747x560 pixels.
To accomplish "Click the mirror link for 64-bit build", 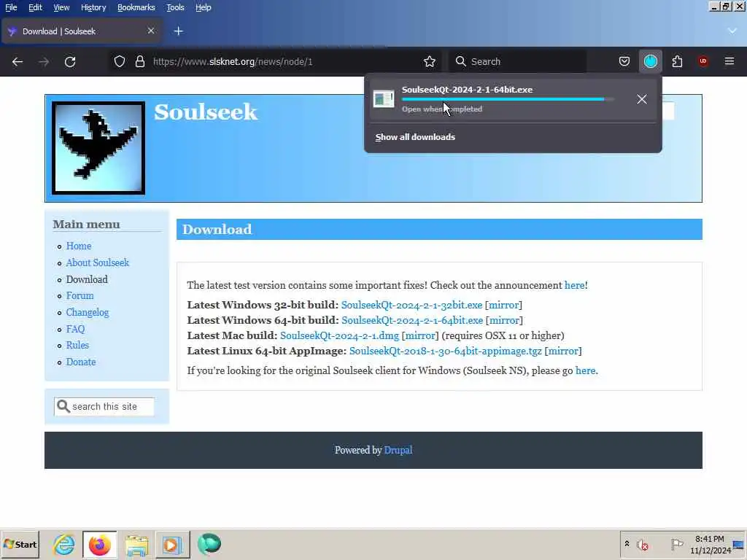I will point(504,320).
